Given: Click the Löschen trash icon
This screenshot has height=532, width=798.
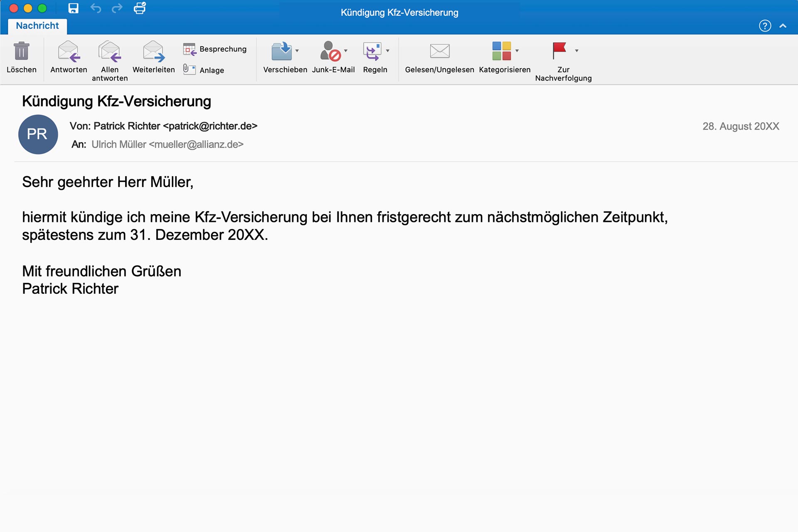Looking at the screenshot, I should [x=21, y=51].
